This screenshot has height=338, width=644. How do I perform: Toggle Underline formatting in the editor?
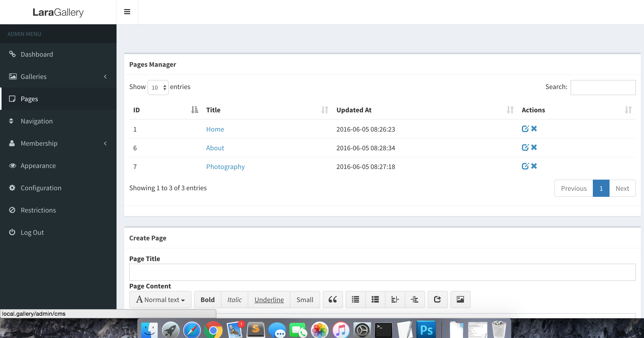[x=269, y=300]
